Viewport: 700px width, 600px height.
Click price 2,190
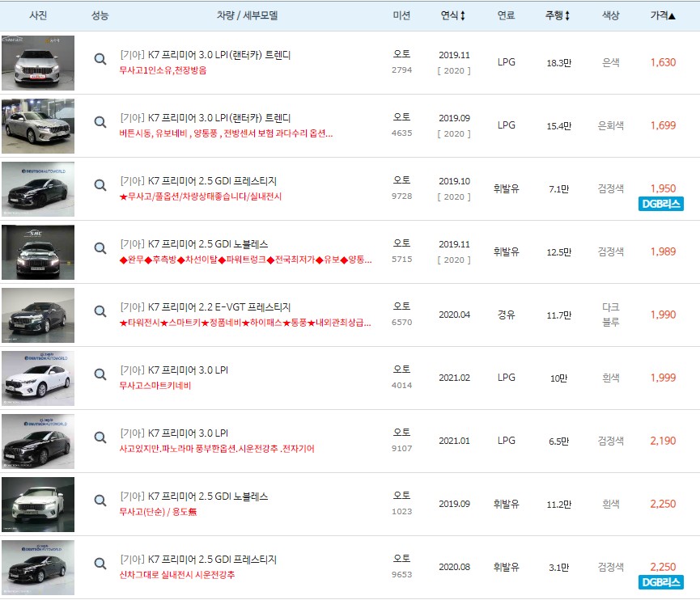(663, 441)
